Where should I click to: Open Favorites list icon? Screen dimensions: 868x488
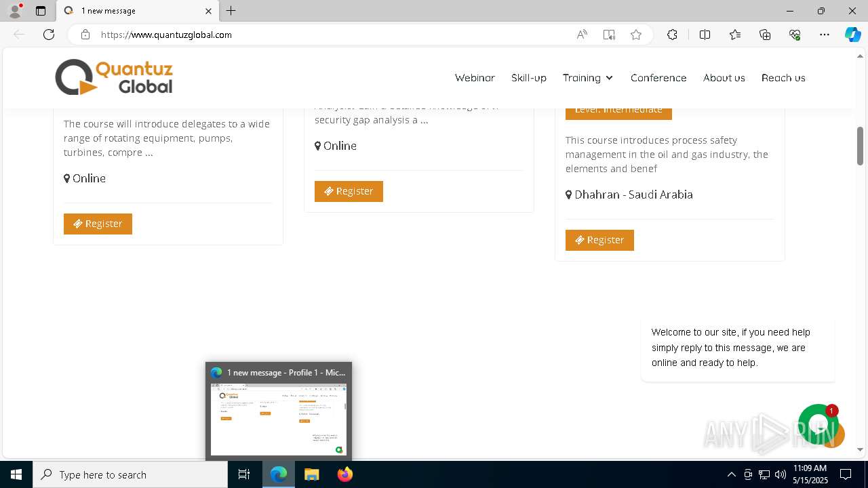tap(735, 35)
